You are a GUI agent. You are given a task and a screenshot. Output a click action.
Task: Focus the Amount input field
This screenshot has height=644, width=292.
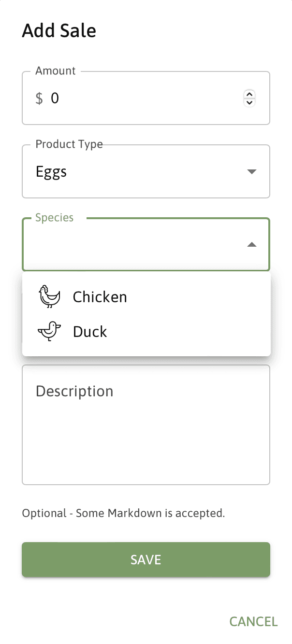(x=145, y=98)
